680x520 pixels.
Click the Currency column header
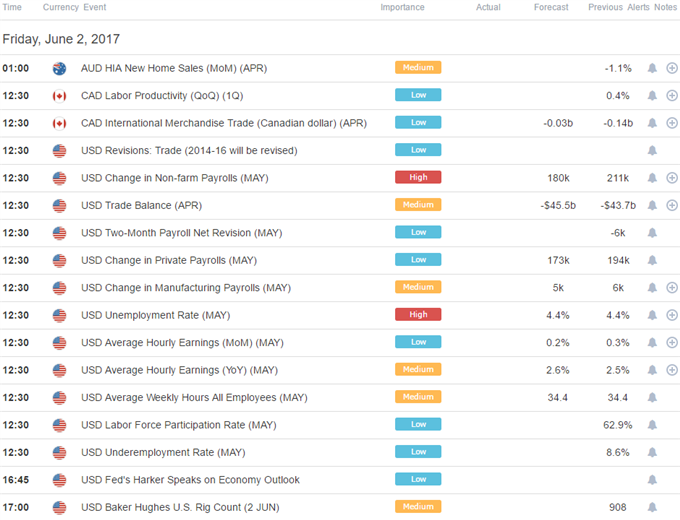[61, 7]
